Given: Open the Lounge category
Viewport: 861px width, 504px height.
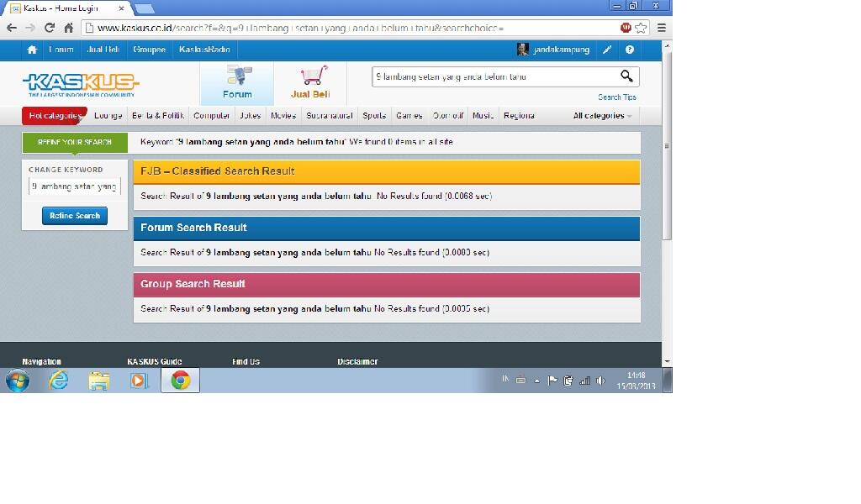Looking at the screenshot, I should pyautogui.click(x=108, y=116).
